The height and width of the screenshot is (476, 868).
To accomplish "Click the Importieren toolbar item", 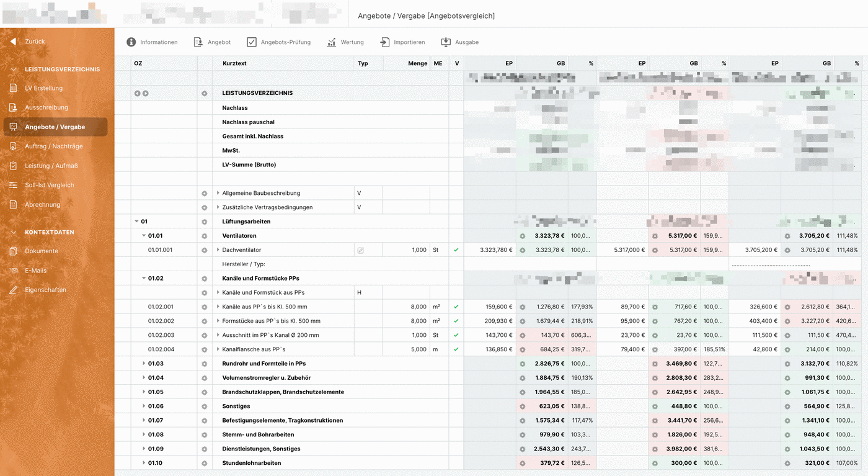I will 402,42.
